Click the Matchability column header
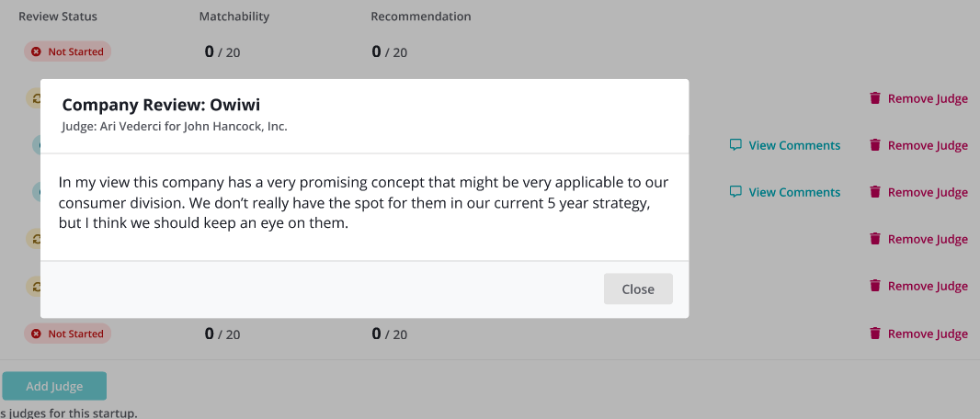980x419 pixels. pyautogui.click(x=234, y=17)
